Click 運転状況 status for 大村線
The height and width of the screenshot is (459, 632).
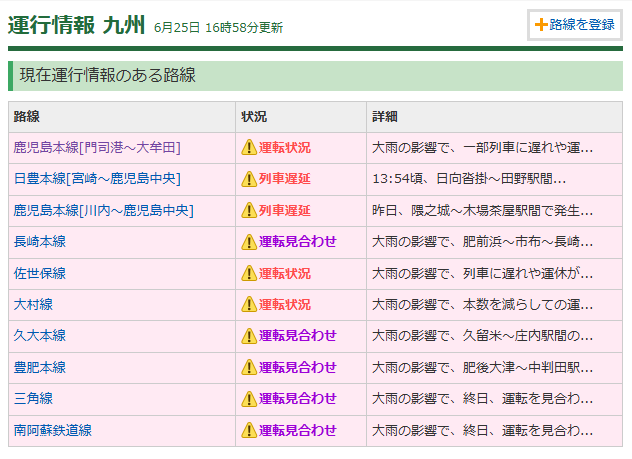285,305
